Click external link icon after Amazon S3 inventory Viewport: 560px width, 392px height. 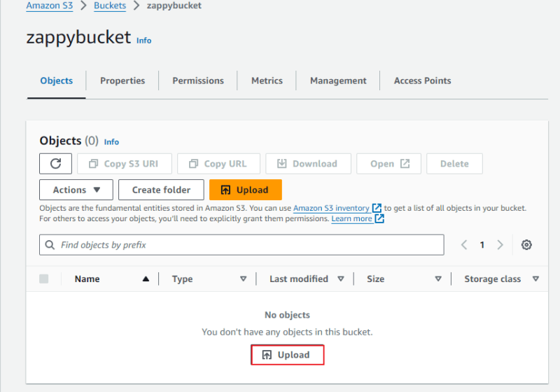377,208
